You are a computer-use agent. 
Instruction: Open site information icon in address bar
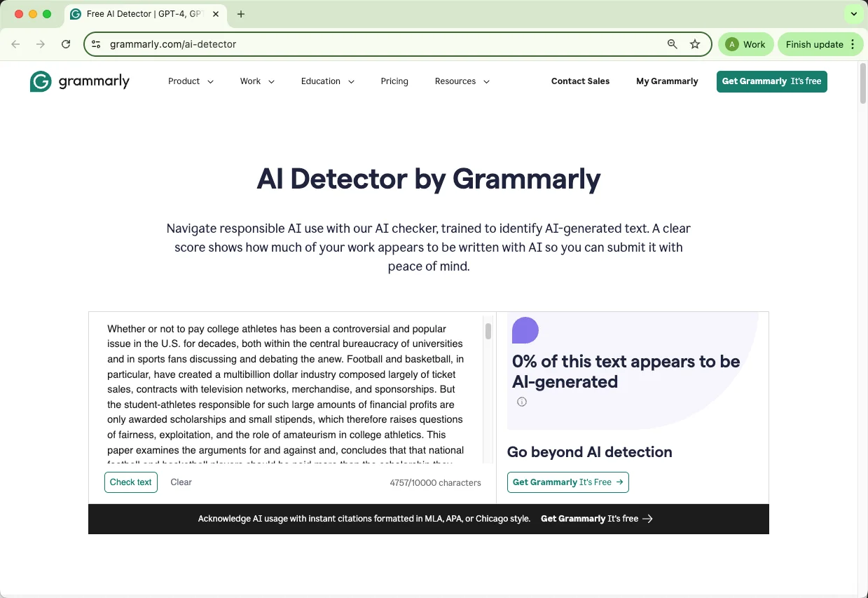click(x=97, y=44)
